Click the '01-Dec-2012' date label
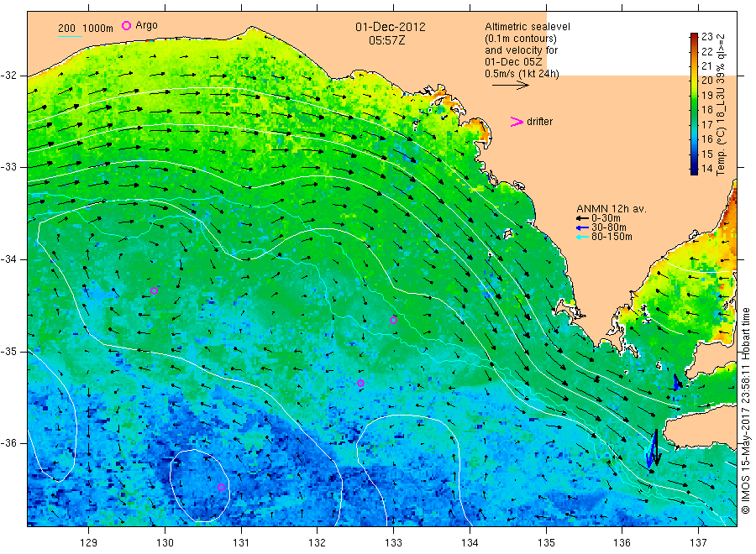The width and height of the screenshot is (756, 554). 391,27
